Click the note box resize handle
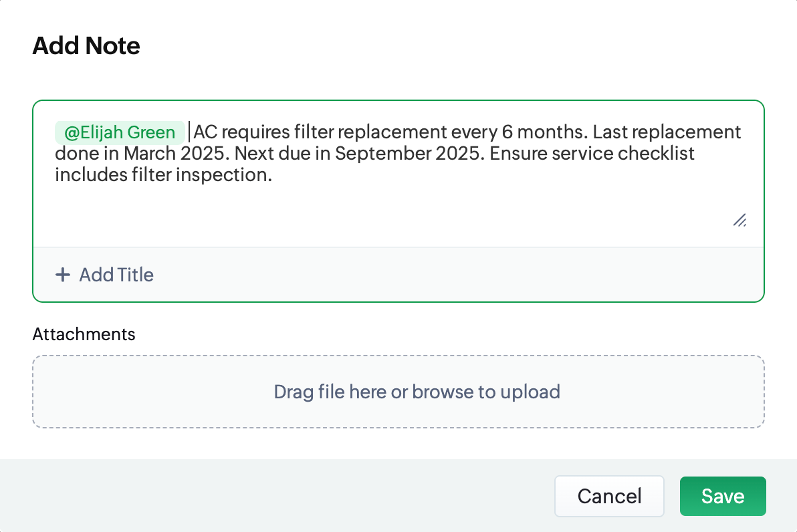 pyautogui.click(x=739, y=221)
